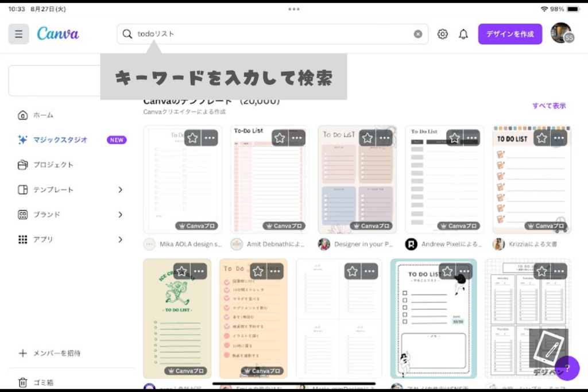Viewport: 588px width, 392px height.
Task: Star the ice cream TO DO LIST template
Action: point(182,271)
